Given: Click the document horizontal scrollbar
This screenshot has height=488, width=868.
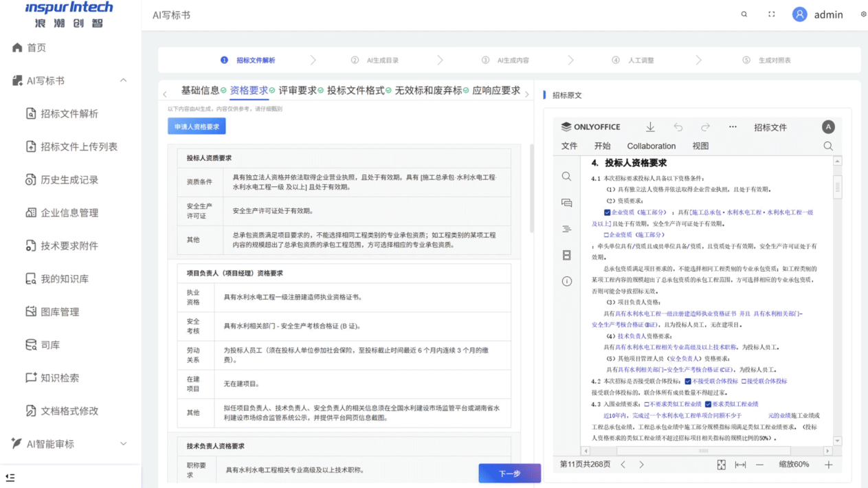Looking at the screenshot, I should tap(703, 451).
